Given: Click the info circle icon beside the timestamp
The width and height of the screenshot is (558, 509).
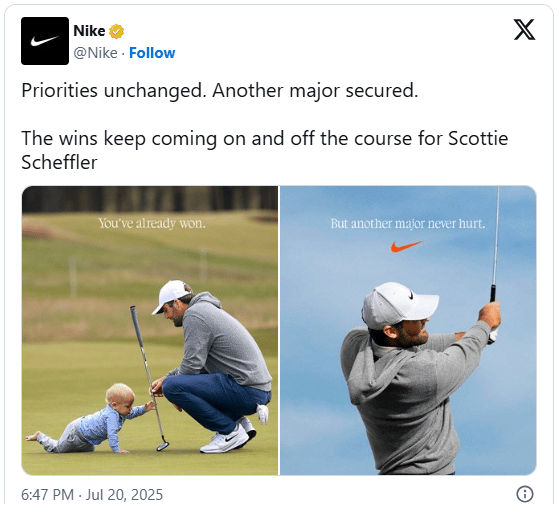Looking at the screenshot, I should coord(525,494).
